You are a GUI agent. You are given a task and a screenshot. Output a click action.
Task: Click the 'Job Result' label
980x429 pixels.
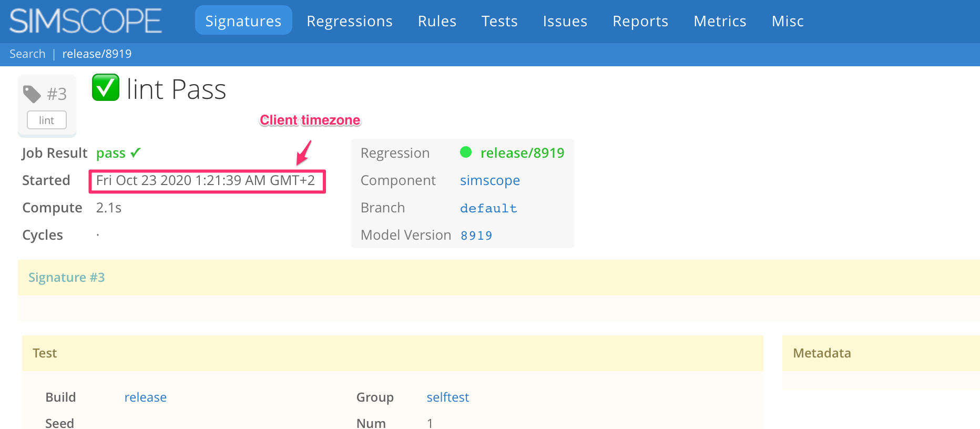point(55,153)
